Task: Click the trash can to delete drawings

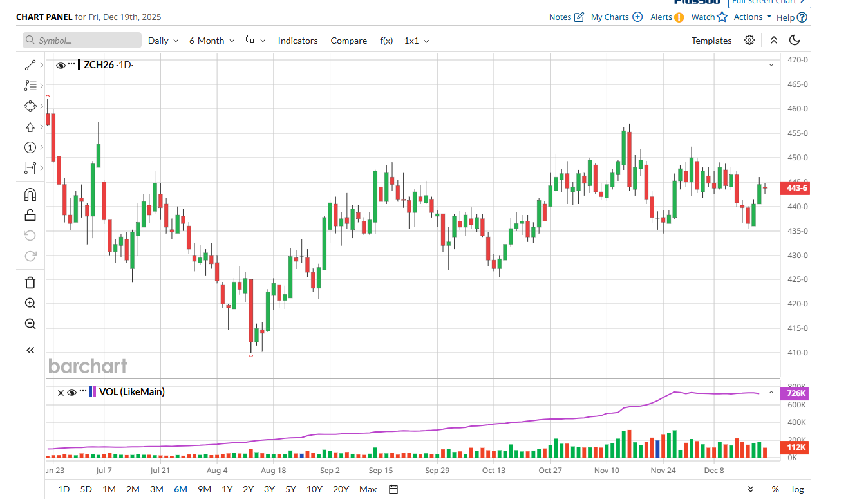Action: coord(30,283)
